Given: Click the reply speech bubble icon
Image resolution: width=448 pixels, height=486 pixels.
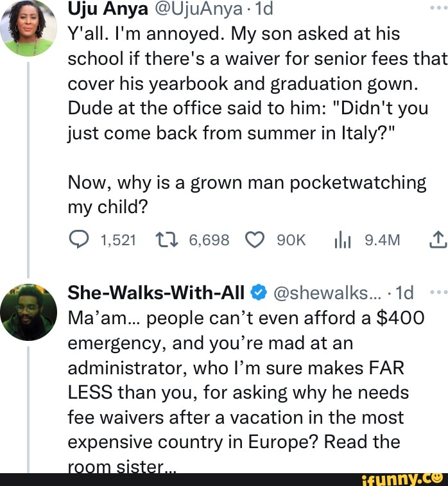Looking at the screenshot, I should (x=79, y=240).
